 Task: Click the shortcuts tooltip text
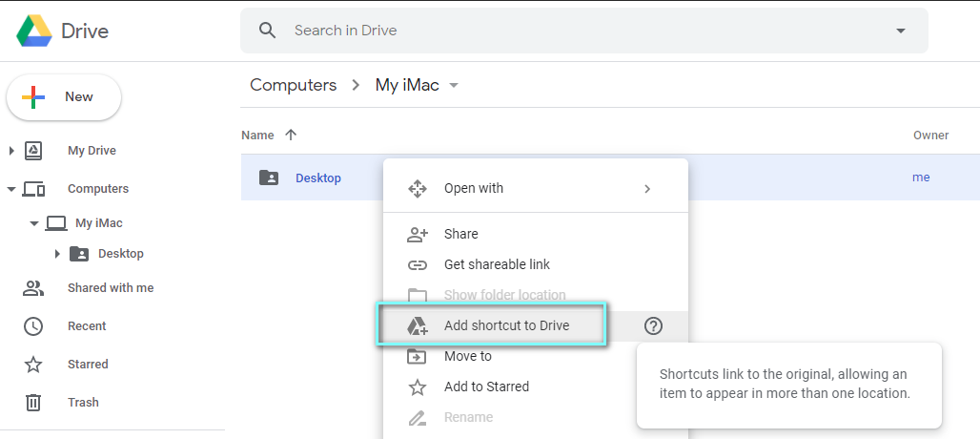tap(785, 384)
